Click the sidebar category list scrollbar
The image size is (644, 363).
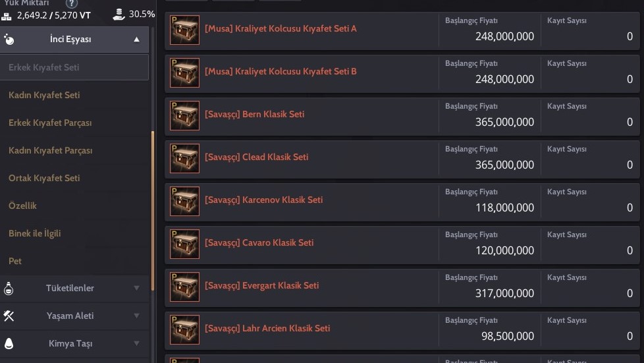[153, 211]
